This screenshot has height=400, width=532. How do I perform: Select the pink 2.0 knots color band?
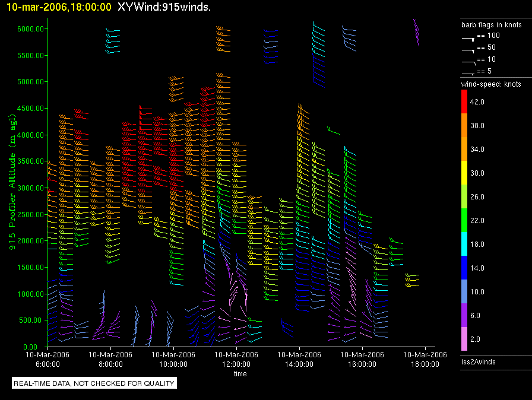point(464,339)
